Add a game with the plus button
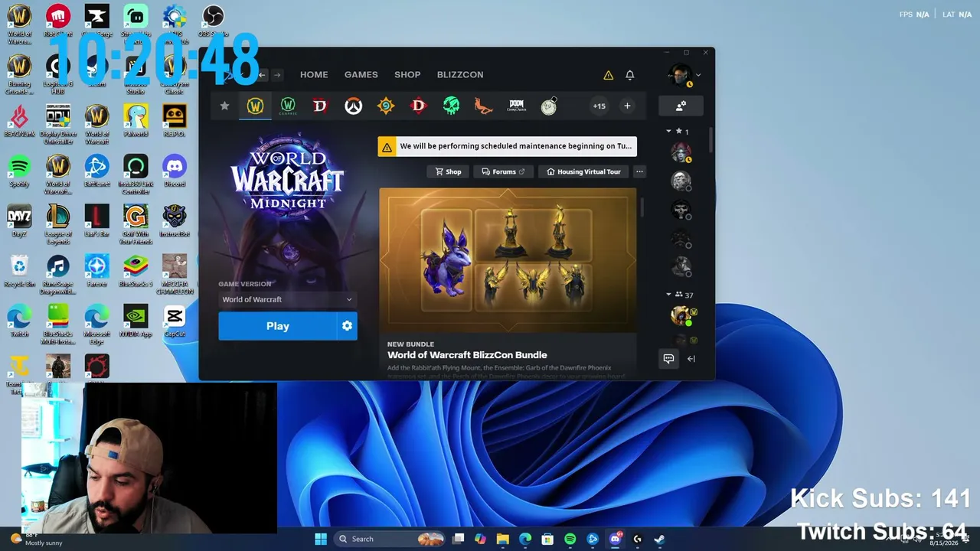The width and height of the screenshot is (980, 551). pyautogui.click(x=627, y=106)
